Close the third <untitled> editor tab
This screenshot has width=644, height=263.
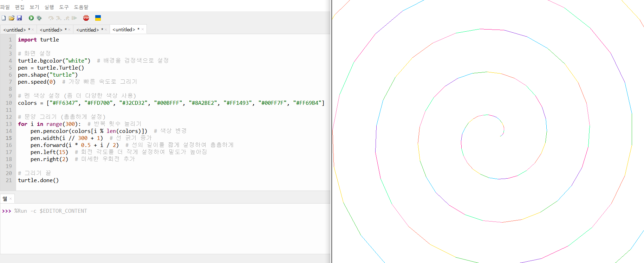pyautogui.click(x=106, y=30)
